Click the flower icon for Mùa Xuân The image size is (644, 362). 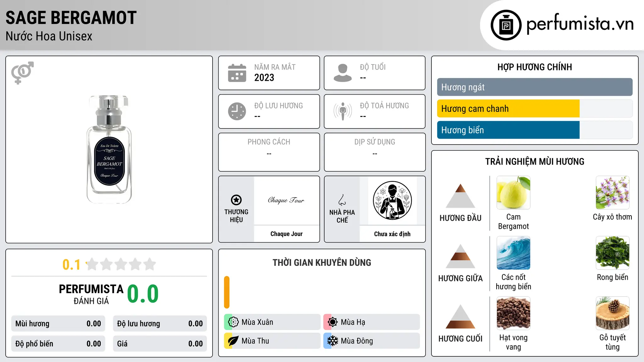click(233, 322)
